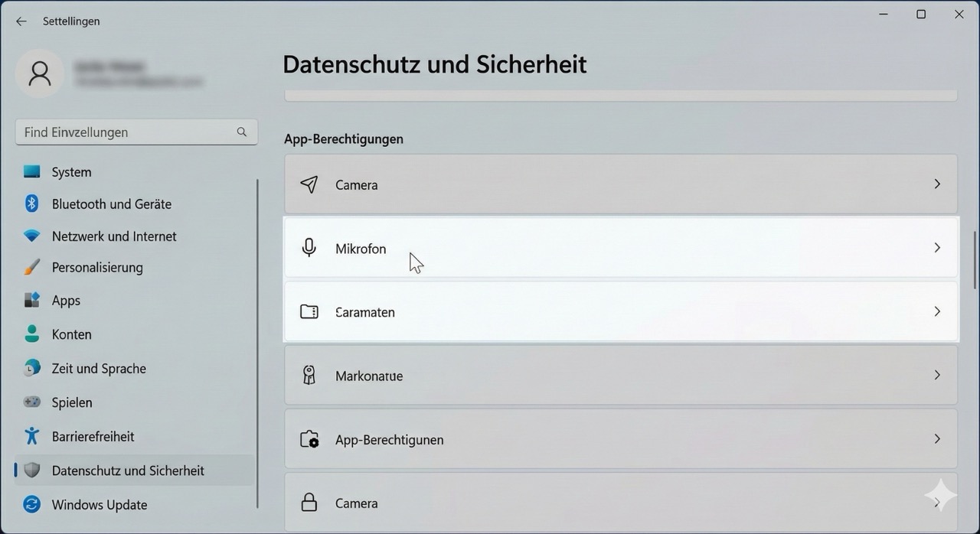
Task: Expand the Mikrofon row chevron
Action: pos(937,247)
